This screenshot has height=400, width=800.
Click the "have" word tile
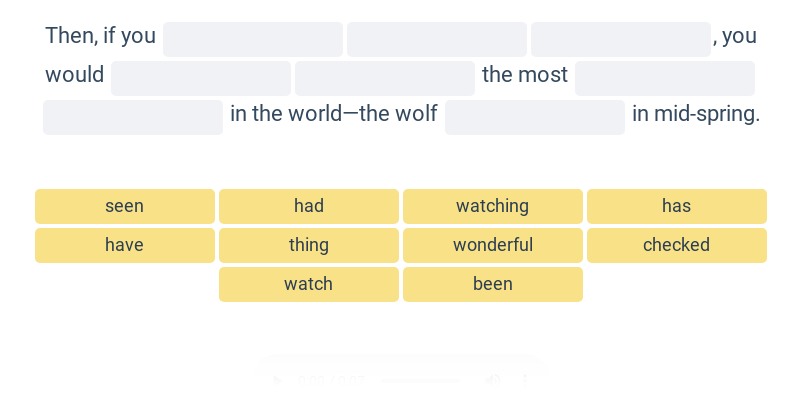(125, 245)
